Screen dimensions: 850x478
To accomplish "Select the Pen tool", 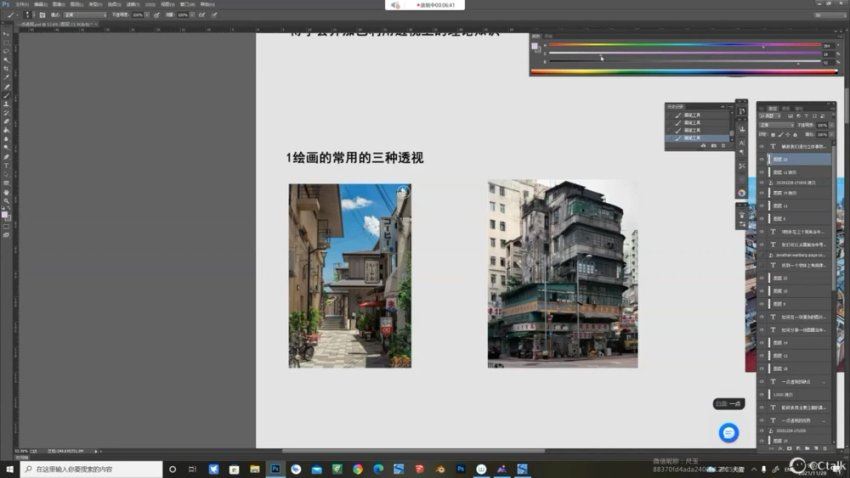I will click(x=7, y=156).
